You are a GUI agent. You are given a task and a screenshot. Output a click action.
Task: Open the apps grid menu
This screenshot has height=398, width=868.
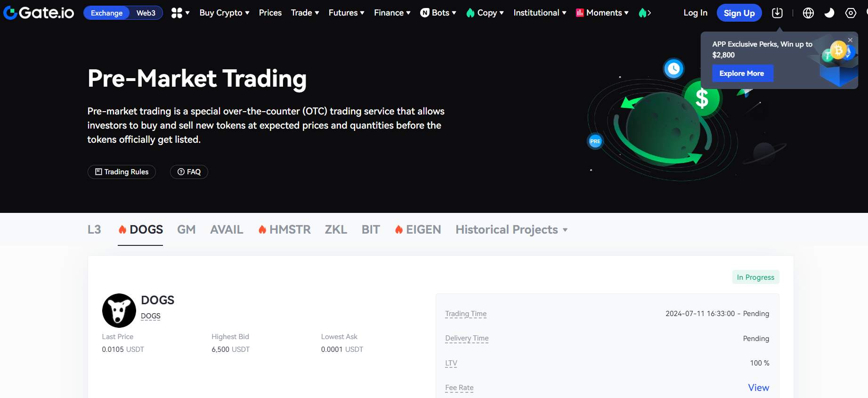coord(180,13)
